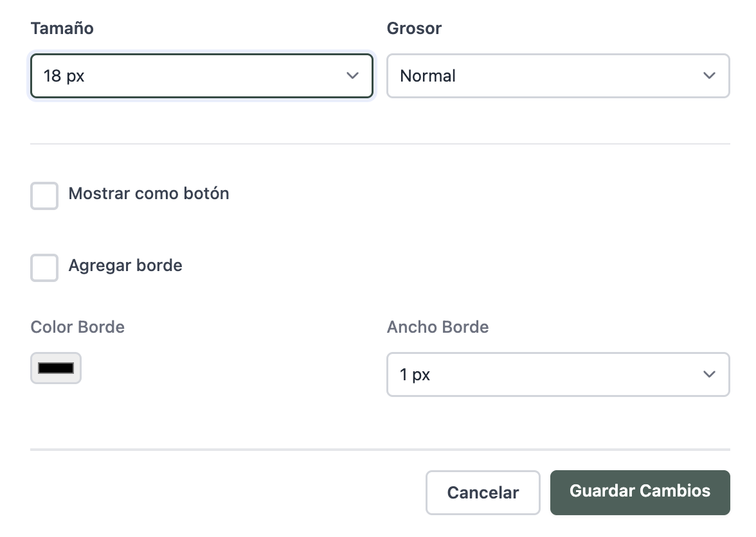
Task: Open the Grosor weight dropdown
Action: [557, 76]
